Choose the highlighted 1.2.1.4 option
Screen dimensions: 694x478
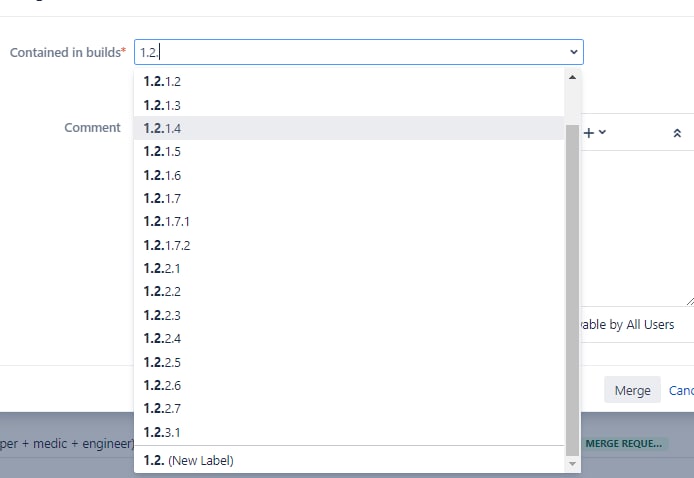click(x=349, y=128)
